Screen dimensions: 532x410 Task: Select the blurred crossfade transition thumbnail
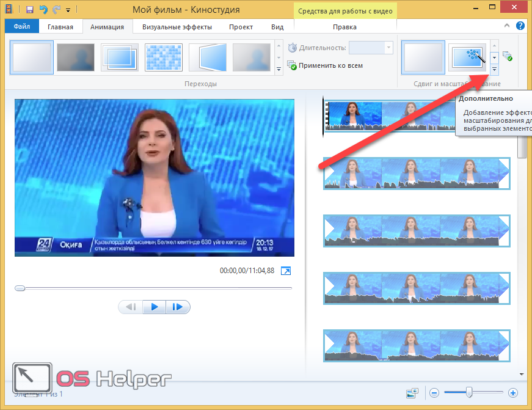pos(75,57)
